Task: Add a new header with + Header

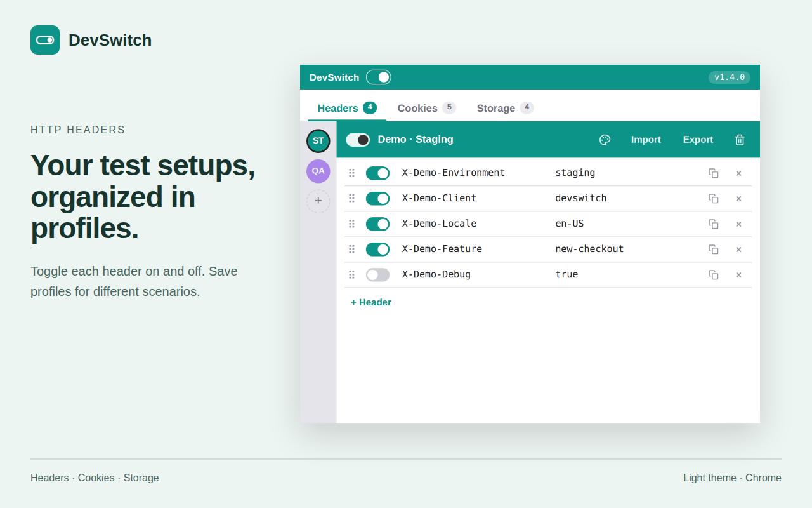Action: click(x=371, y=302)
